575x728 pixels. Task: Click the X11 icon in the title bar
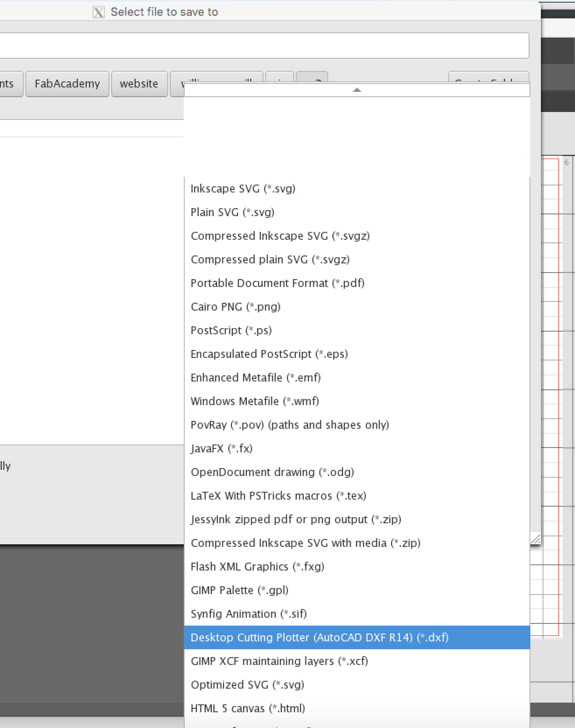[99, 12]
